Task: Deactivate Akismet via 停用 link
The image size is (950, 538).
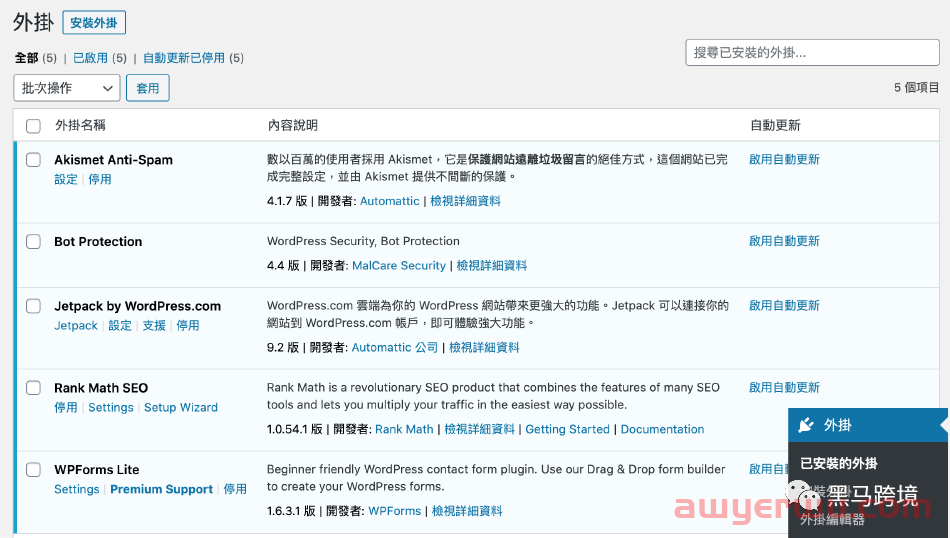Action: [x=100, y=179]
